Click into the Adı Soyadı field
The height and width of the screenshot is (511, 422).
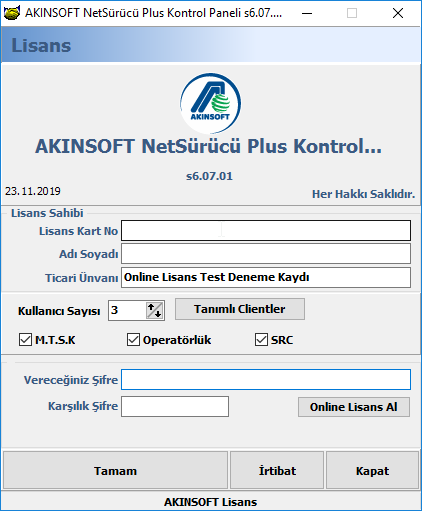(x=266, y=254)
